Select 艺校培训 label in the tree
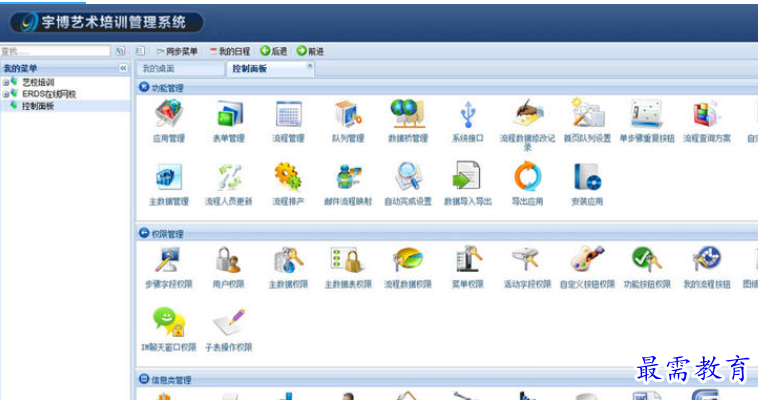The height and width of the screenshot is (400, 758). point(38,83)
